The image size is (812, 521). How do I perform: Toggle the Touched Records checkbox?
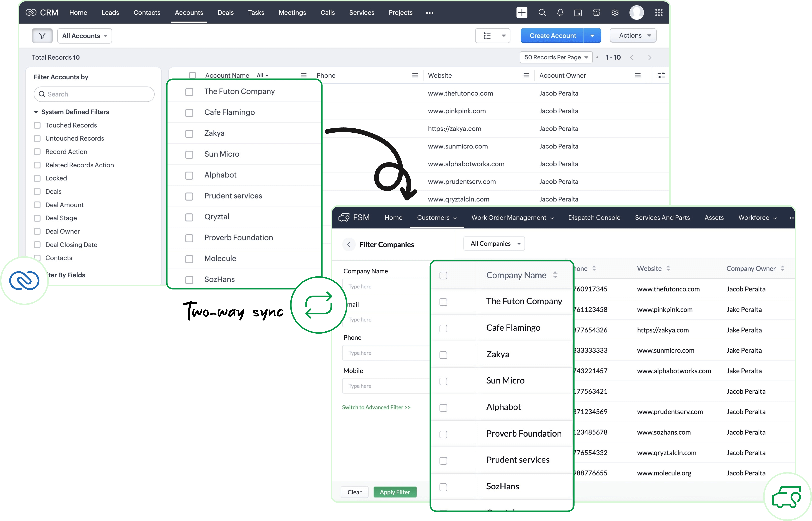pyautogui.click(x=37, y=125)
